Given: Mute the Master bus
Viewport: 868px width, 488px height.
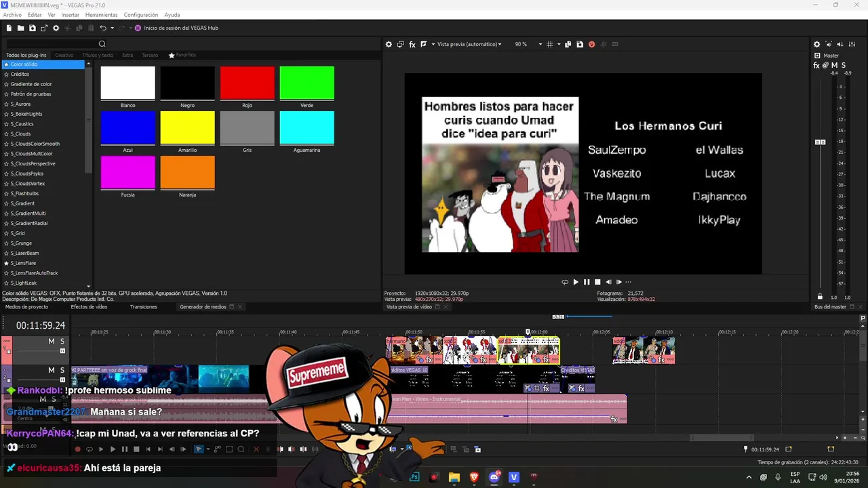Looking at the screenshot, I should [x=834, y=65].
